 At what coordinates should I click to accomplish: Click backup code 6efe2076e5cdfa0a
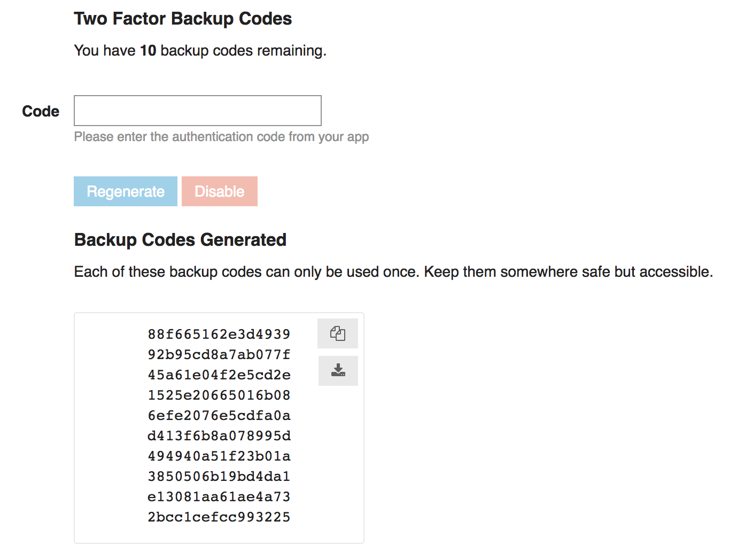coord(219,416)
